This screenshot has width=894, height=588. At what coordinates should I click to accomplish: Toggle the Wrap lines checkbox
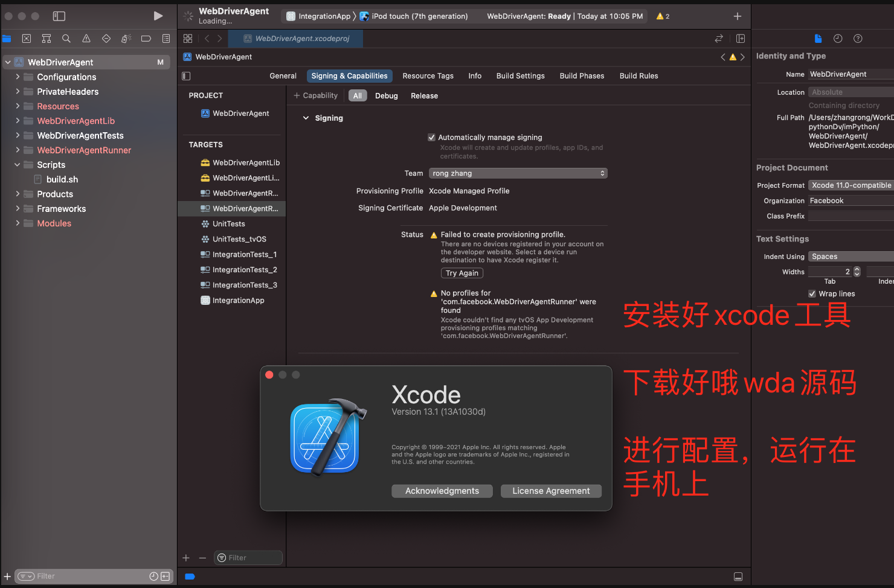pos(812,294)
